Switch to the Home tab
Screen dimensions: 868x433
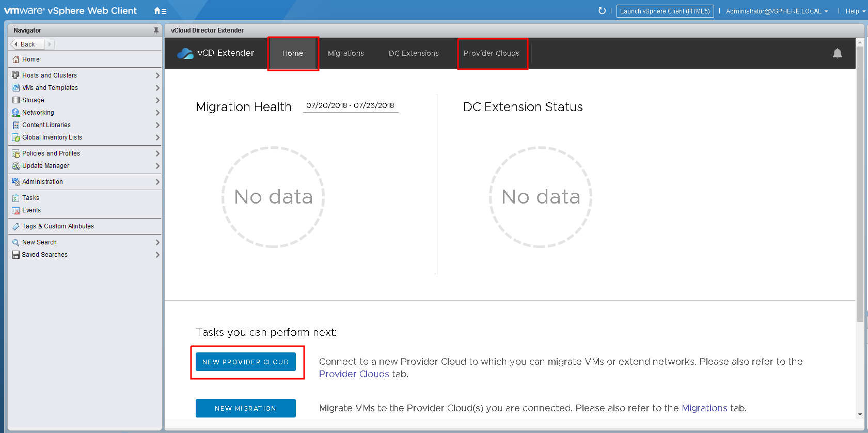pos(293,53)
